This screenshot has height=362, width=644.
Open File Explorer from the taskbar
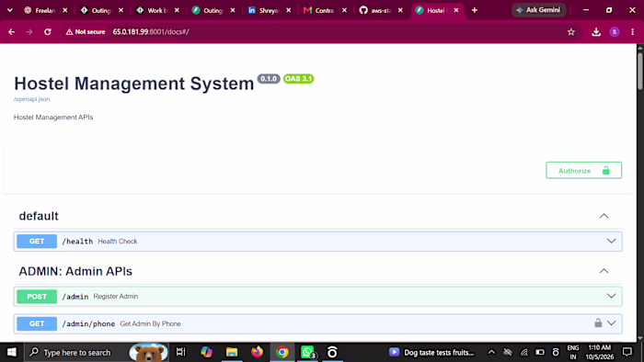pos(232,352)
